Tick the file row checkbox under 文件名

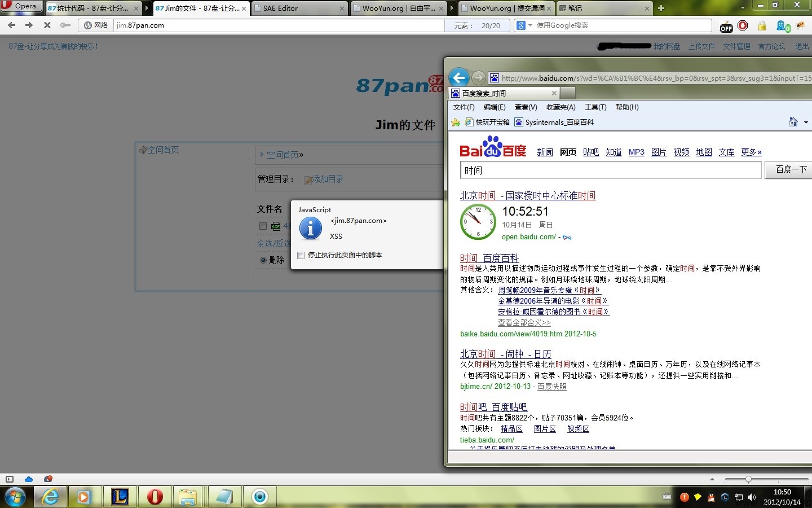[263, 226]
